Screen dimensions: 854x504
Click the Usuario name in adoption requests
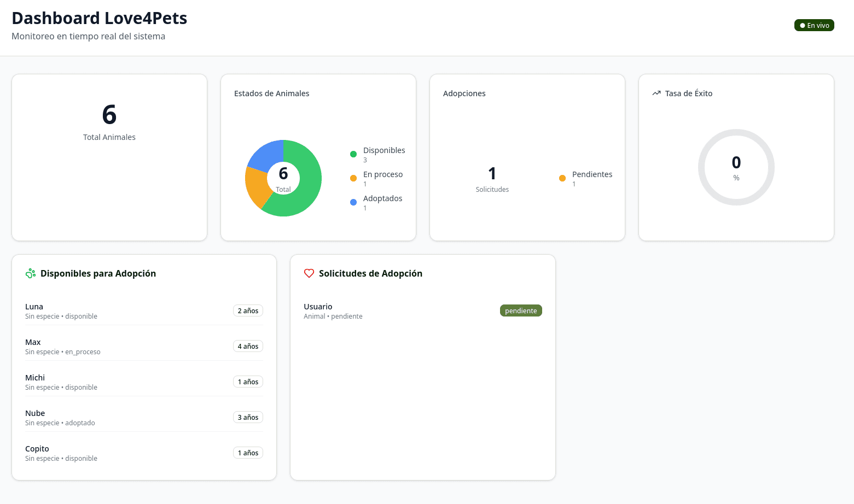click(x=318, y=307)
